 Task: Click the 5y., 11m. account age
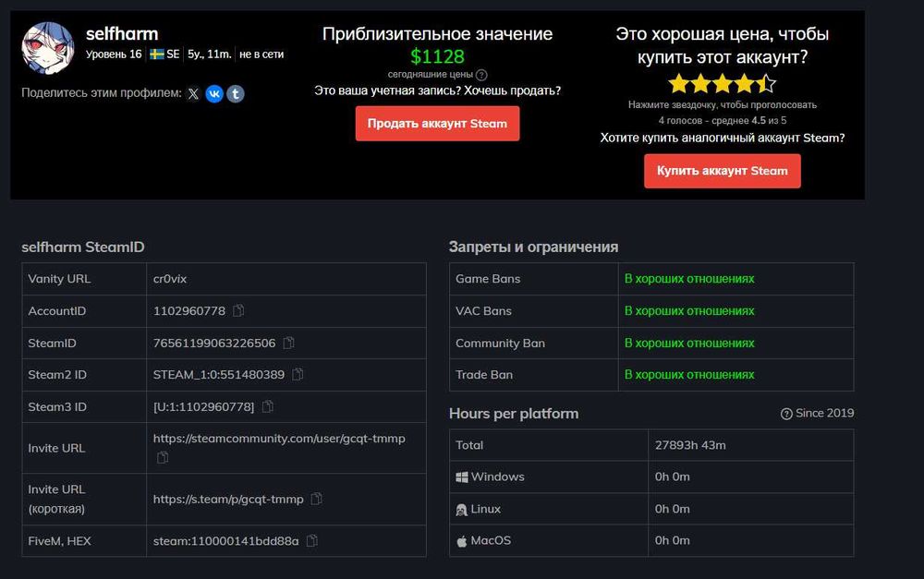click(x=209, y=54)
